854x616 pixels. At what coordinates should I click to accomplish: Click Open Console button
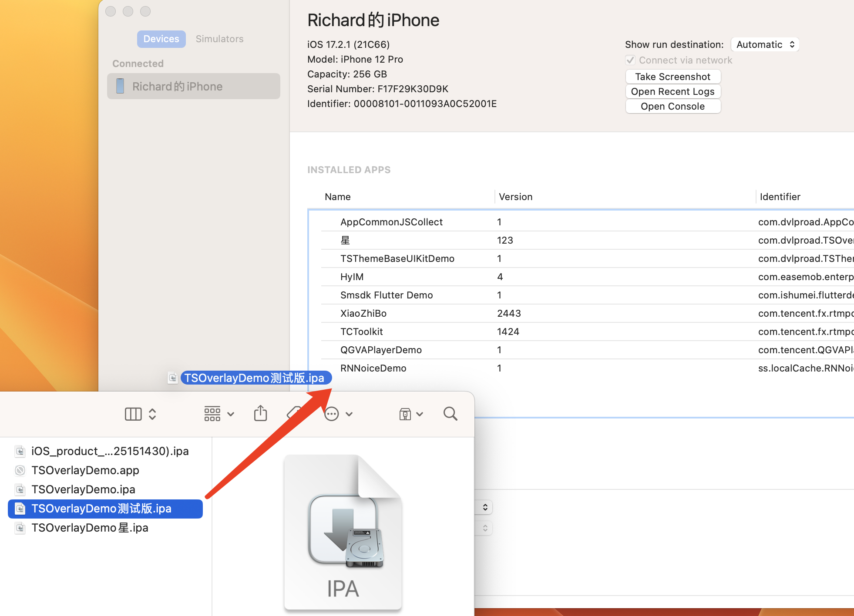[673, 106]
